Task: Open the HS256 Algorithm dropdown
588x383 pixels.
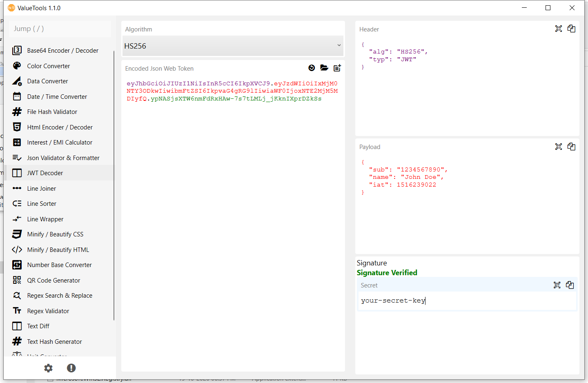Action: [233, 46]
